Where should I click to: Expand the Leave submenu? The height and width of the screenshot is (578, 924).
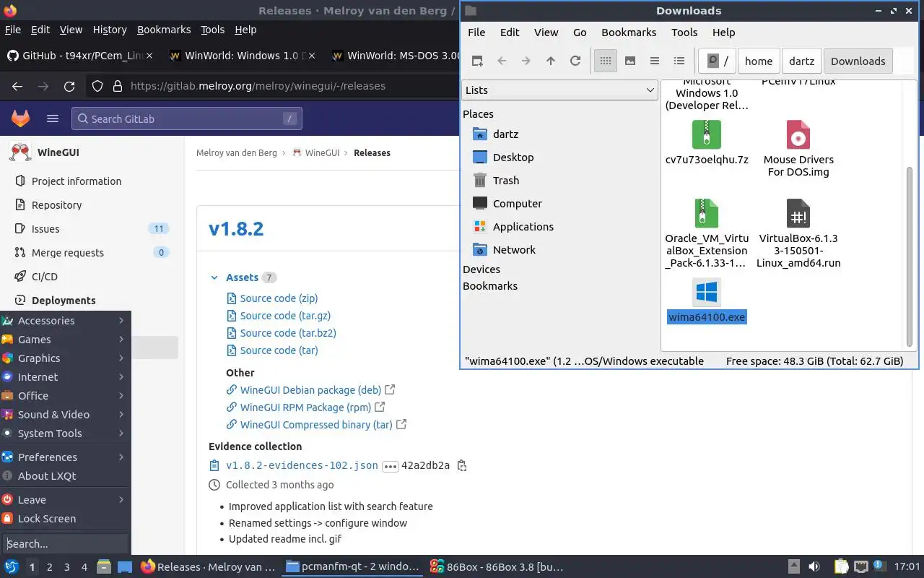[65, 499]
